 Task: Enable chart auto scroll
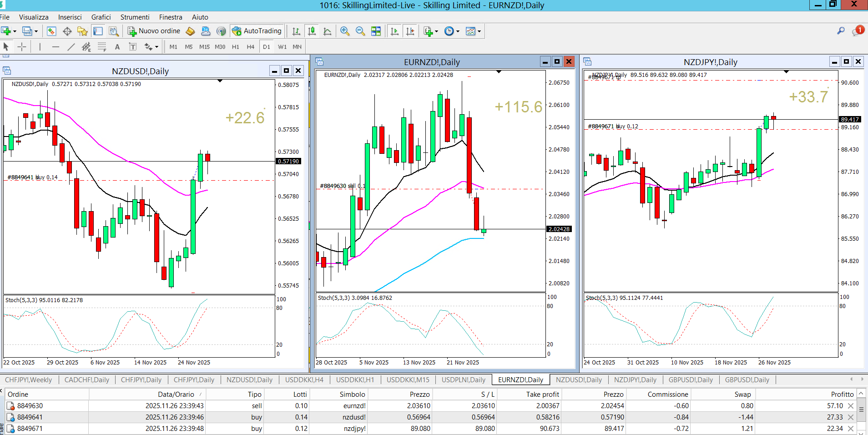394,31
